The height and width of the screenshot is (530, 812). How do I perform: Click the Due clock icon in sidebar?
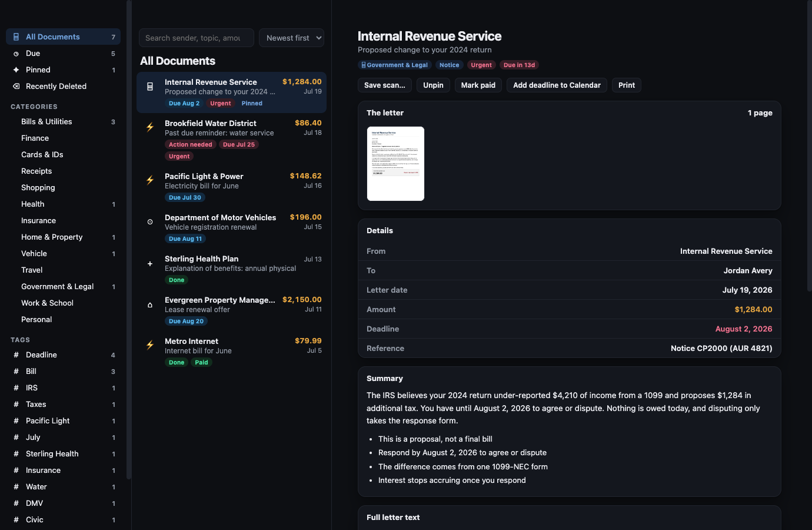pos(16,54)
